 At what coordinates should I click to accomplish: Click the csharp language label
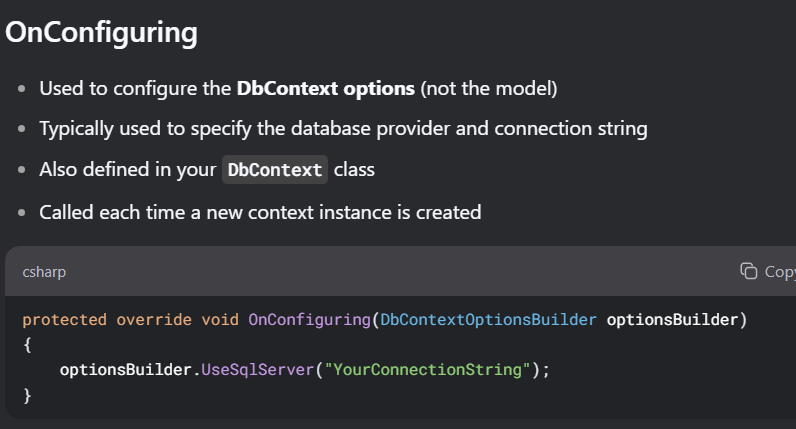pyautogui.click(x=44, y=272)
